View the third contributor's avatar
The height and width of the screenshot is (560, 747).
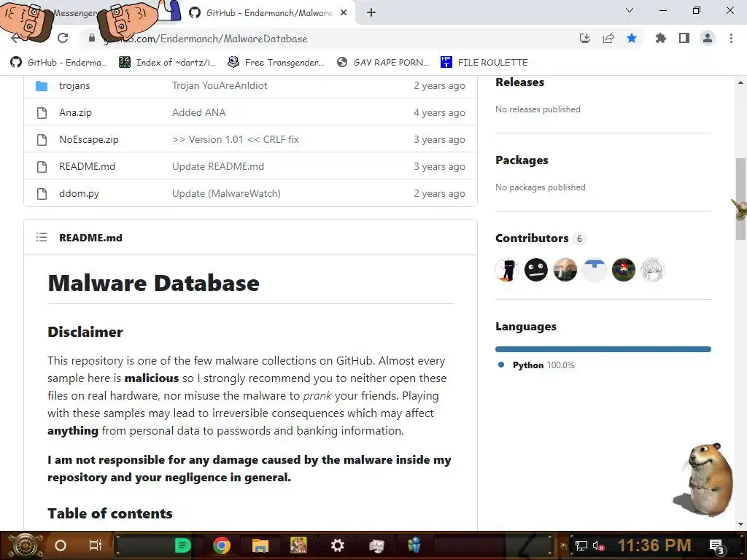coord(565,270)
